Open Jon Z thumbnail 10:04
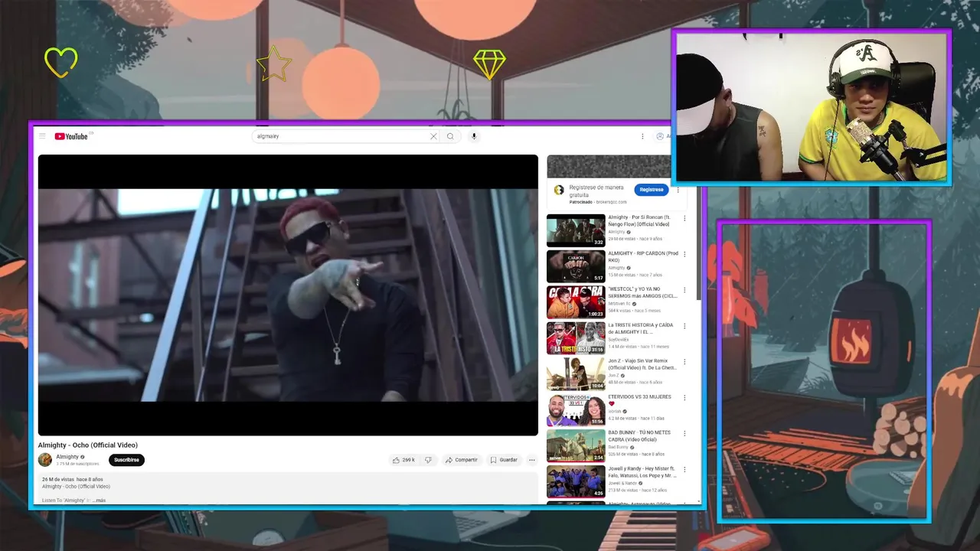The image size is (980, 551). [x=576, y=374]
